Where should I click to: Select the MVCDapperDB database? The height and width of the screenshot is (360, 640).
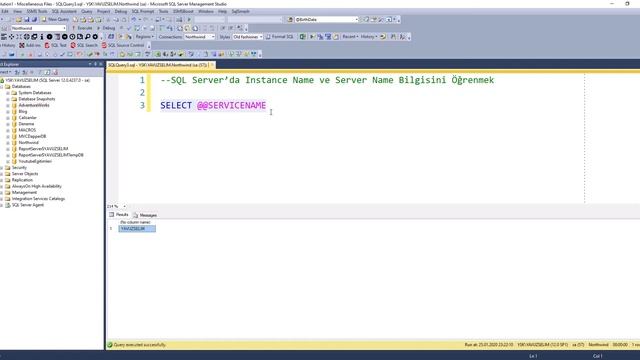32,136
